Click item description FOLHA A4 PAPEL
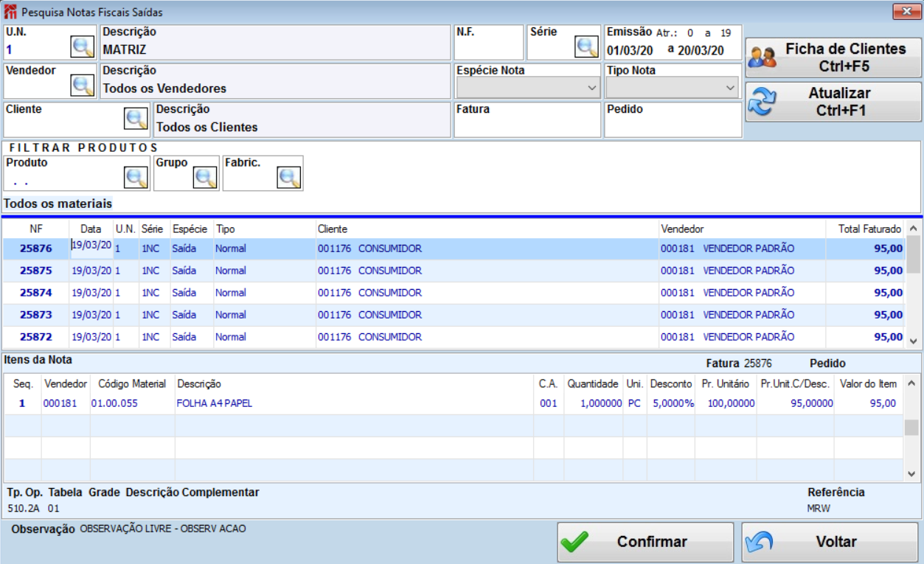Image resolution: width=924 pixels, height=564 pixels. [215, 403]
